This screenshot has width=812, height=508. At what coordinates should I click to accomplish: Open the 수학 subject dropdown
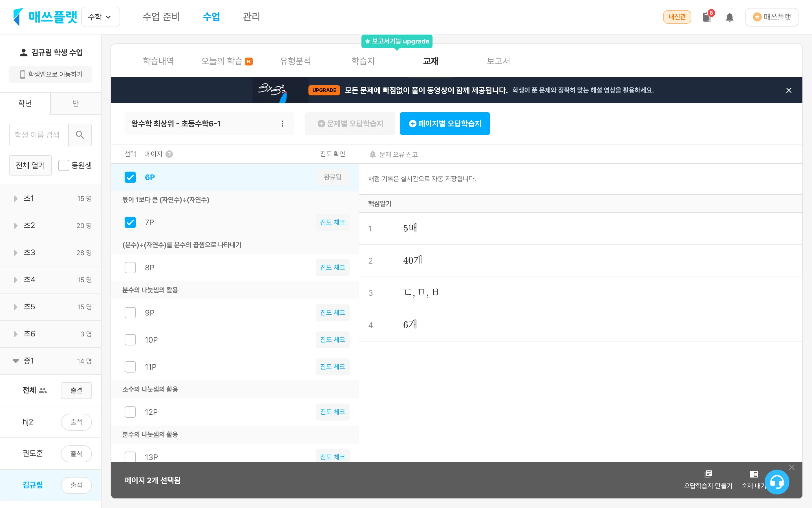tap(100, 17)
